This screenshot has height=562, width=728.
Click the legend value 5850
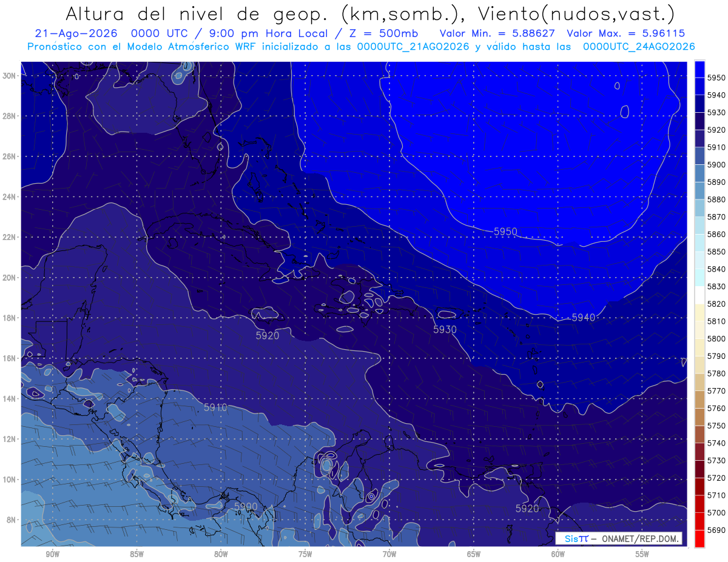coord(716,252)
